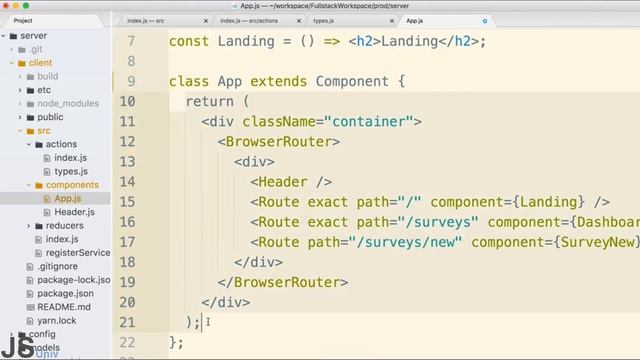Expand the etc folder arrow
The image size is (640, 360).
(20, 90)
